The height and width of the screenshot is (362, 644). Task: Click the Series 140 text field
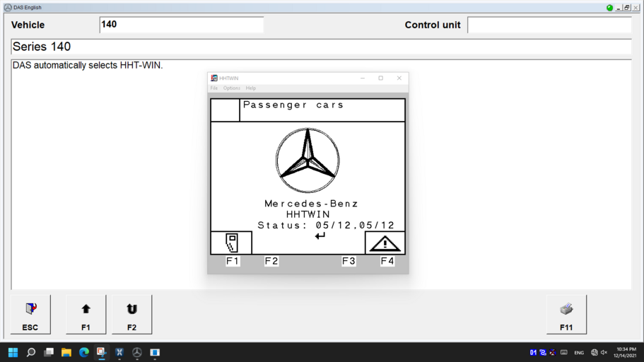[x=321, y=47]
